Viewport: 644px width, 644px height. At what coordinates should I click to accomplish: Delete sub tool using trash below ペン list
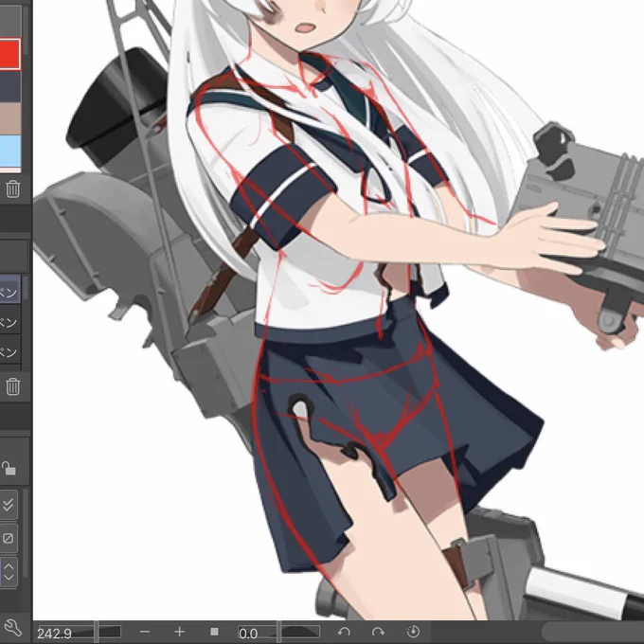tap(12, 386)
